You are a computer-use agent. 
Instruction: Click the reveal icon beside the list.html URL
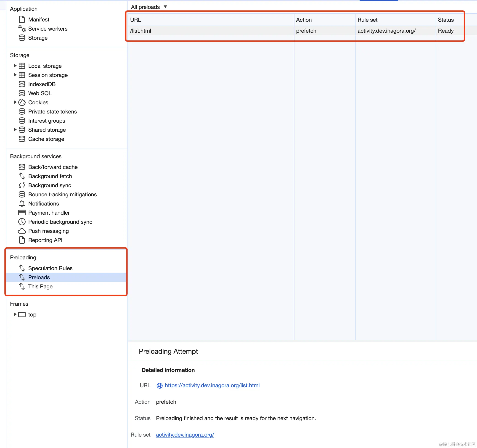(x=159, y=386)
